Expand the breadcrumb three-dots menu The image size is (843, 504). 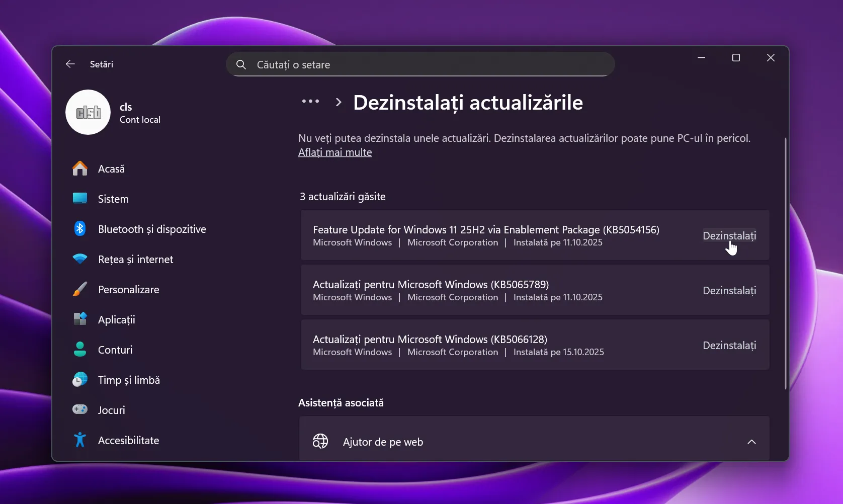click(x=310, y=102)
